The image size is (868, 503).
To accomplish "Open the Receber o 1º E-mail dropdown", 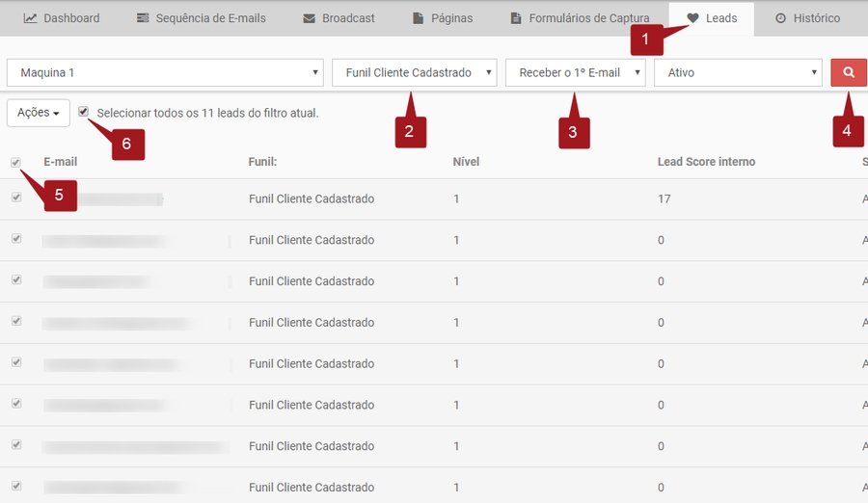I will (575, 72).
